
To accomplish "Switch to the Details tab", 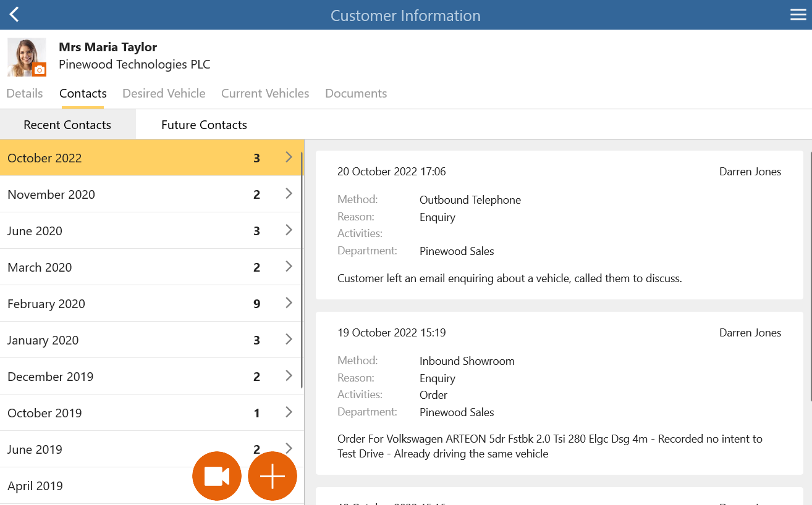I will click(x=25, y=93).
